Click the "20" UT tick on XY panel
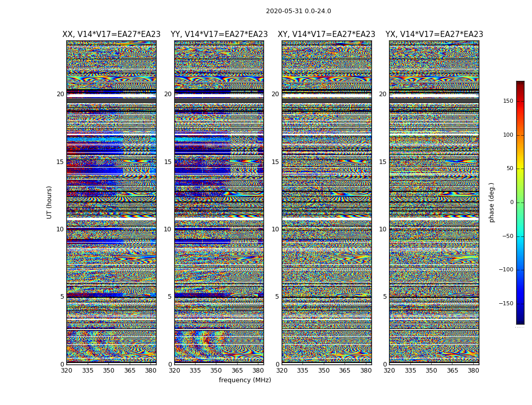 point(276,94)
